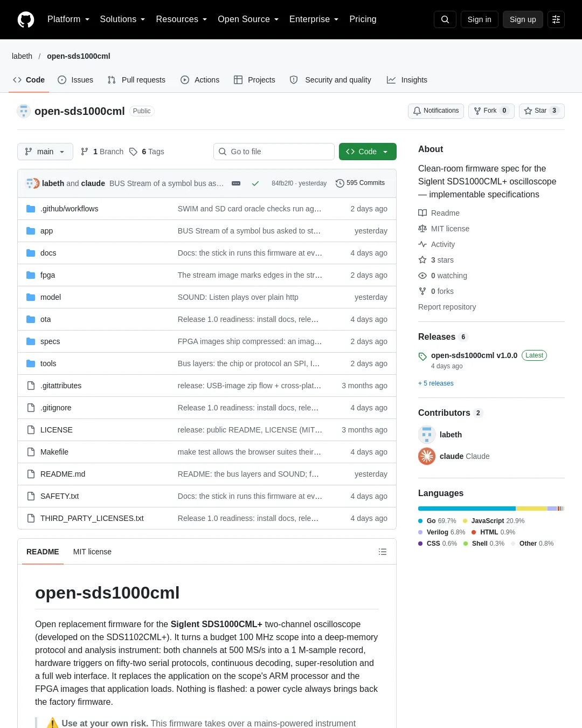Screen dimensions: 582x728
Task: Click the Go to file input
Action: 274,152
